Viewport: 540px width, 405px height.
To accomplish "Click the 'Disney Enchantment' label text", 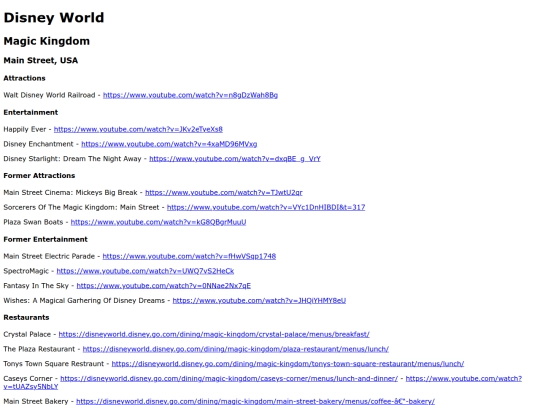I will 38,144.
